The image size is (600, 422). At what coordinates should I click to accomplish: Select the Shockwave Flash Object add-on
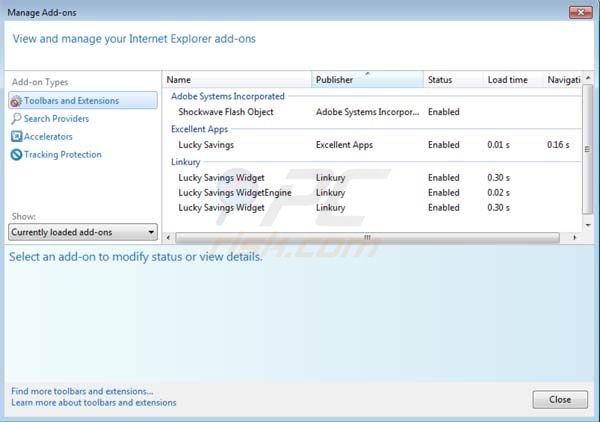click(372, 112)
